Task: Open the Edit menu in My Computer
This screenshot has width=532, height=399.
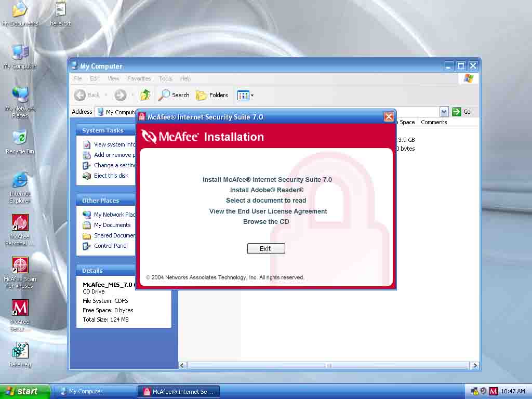Action: click(x=95, y=78)
